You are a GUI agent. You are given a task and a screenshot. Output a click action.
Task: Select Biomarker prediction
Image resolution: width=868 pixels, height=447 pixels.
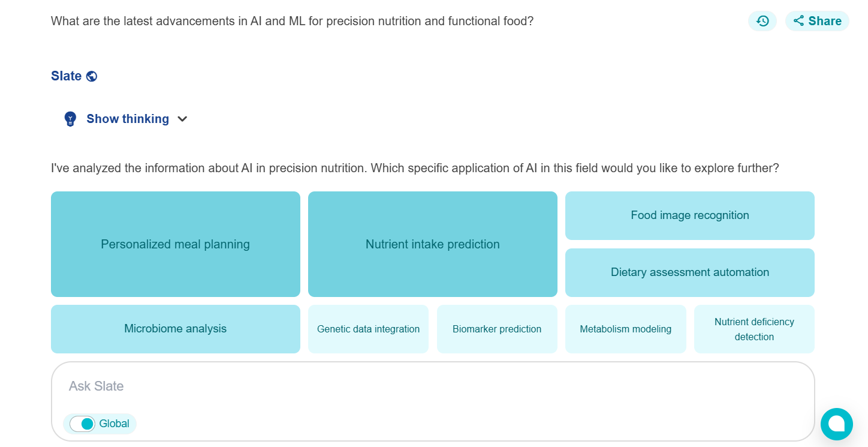[x=497, y=329]
